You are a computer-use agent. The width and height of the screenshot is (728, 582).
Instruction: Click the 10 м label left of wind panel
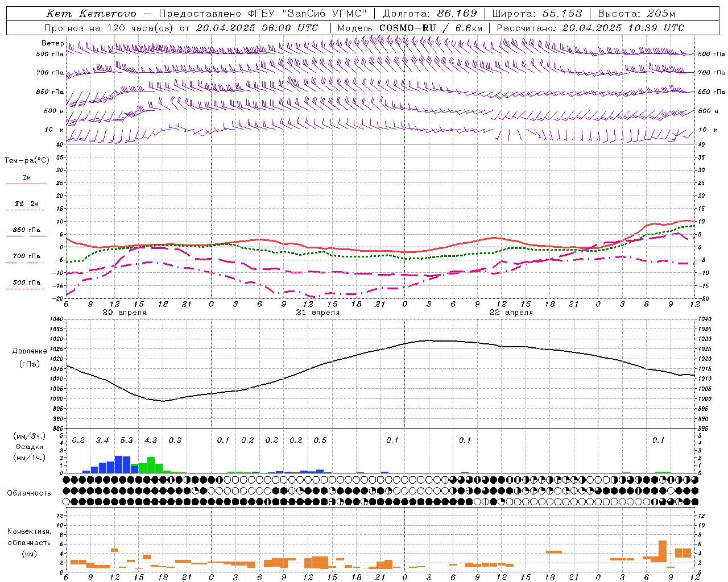[x=55, y=130]
